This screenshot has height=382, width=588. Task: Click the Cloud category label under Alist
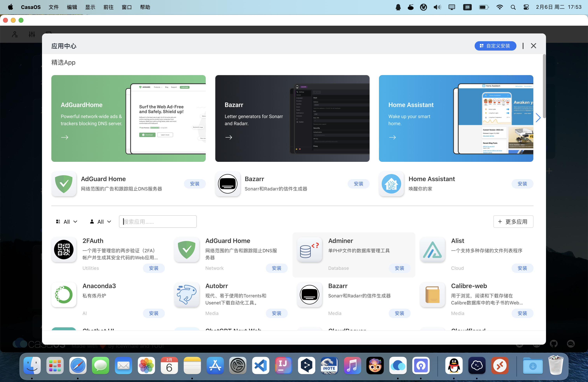tap(457, 268)
